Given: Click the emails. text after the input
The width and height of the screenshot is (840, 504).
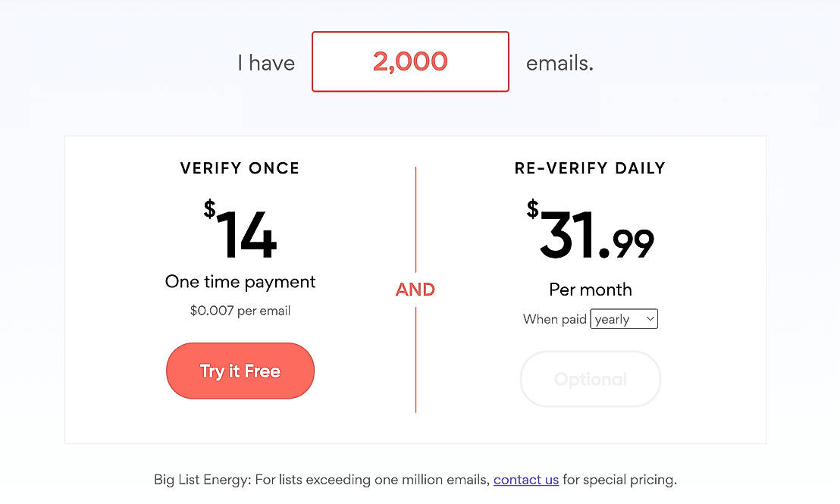Looking at the screenshot, I should [559, 63].
